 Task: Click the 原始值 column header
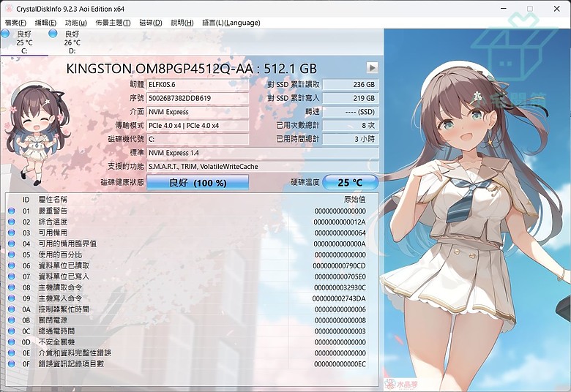click(355, 200)
